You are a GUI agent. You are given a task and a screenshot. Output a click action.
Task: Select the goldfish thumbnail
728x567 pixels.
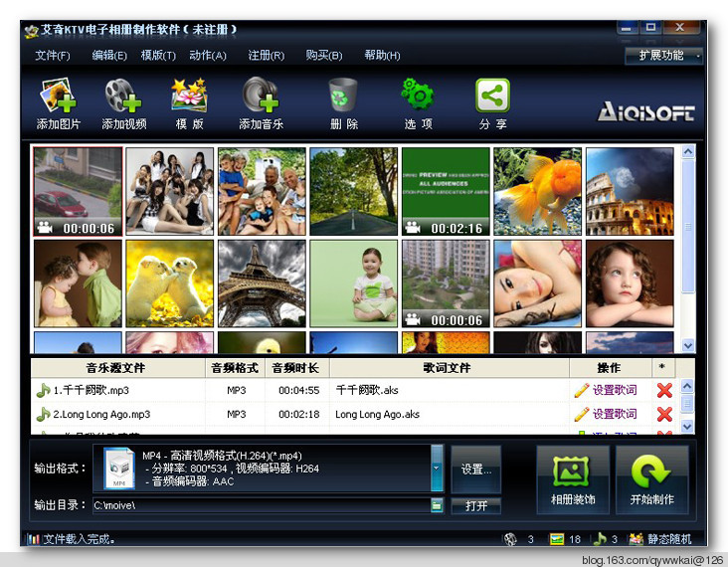(x=538, y=191)
